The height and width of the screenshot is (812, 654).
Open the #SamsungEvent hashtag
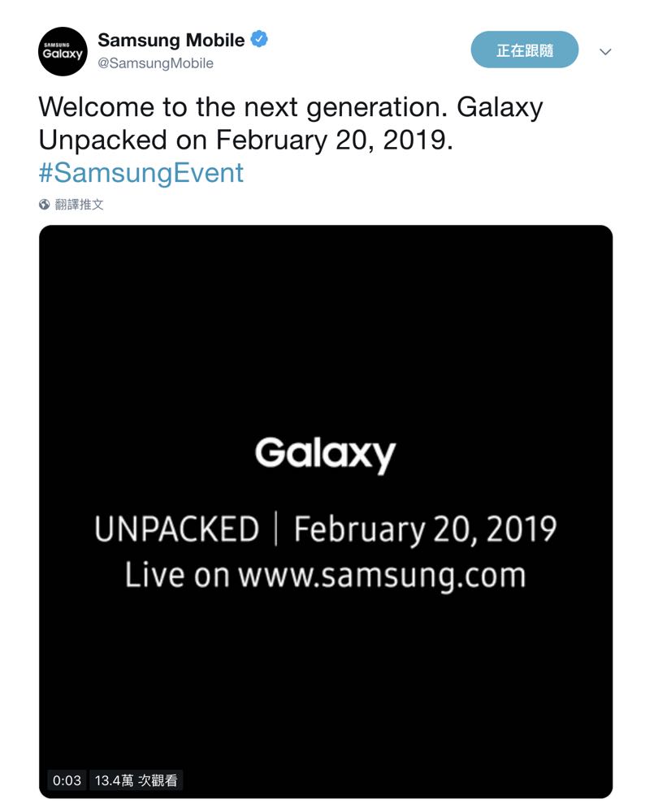(x=141, y=173)
